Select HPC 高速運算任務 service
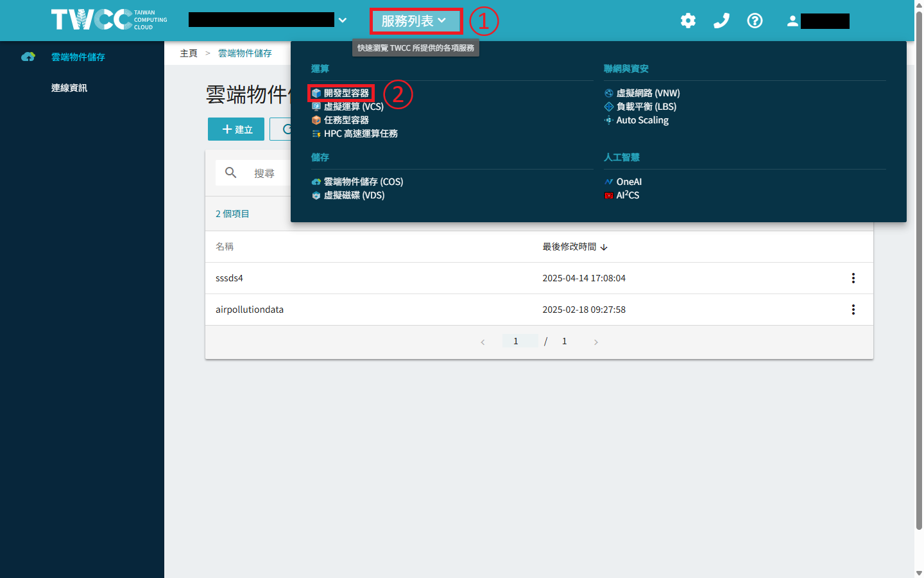Screen dimensions: 924x578 coord(361,134)
